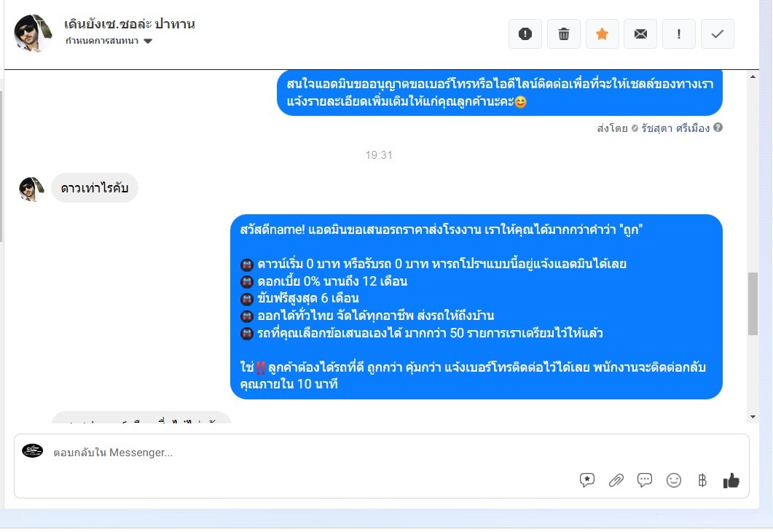773x532 pixels.
Task: Click the spam report icon in header
Action: [x=525, y=34]
